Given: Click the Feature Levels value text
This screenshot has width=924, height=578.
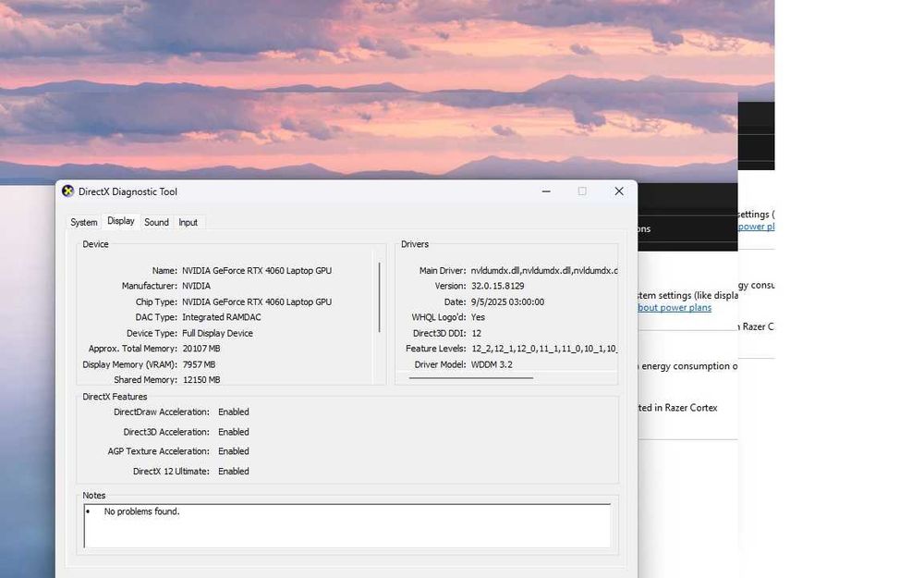Looking at the screenshot, I should [544, 349].
